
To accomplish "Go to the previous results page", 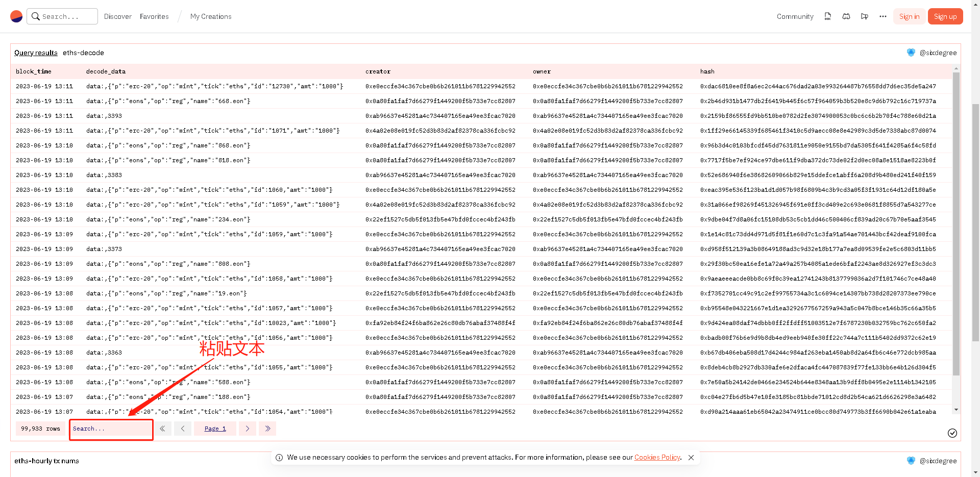I will 183,429.
